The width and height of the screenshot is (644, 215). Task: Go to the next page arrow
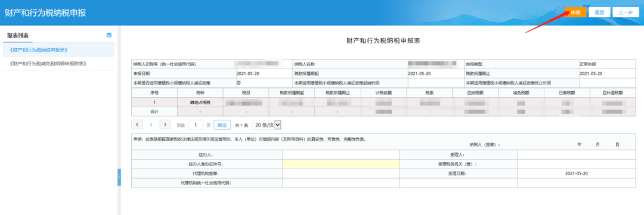pos(165,124)
